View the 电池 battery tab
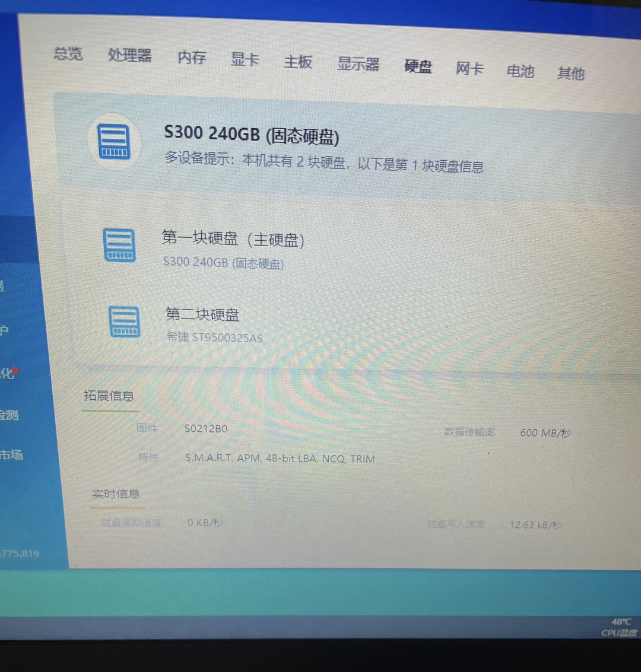This screenshot has width=641, height=672. point(520,71)
